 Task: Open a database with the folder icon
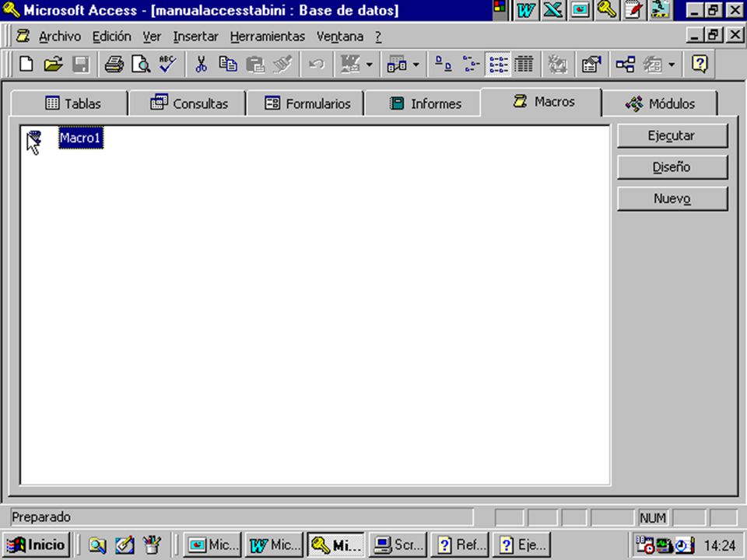click(54, 64)
